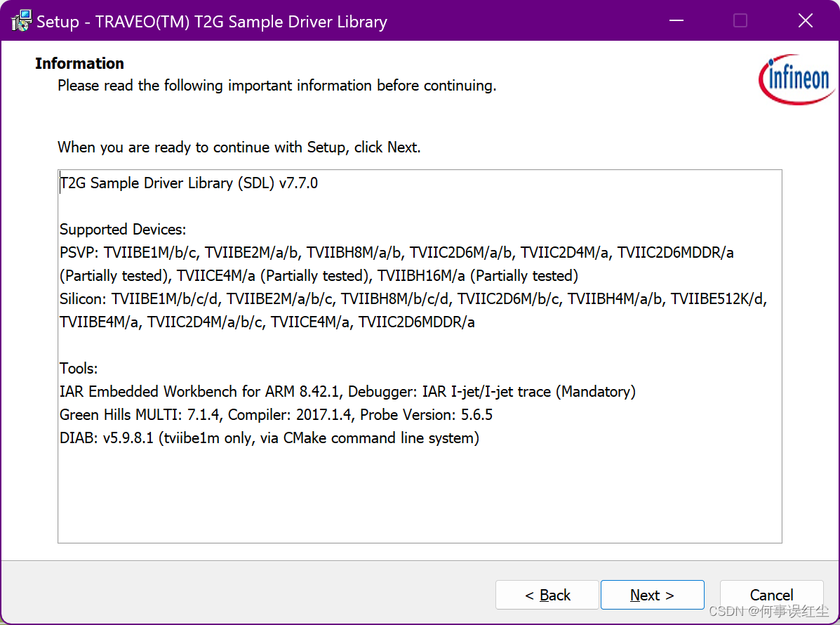Click the line starting with 'Silicon: TVIIBE1M/b/c/d'
The height and width of the screenshot is (625, 840).
pyautogui.click(x=413, y=299)
